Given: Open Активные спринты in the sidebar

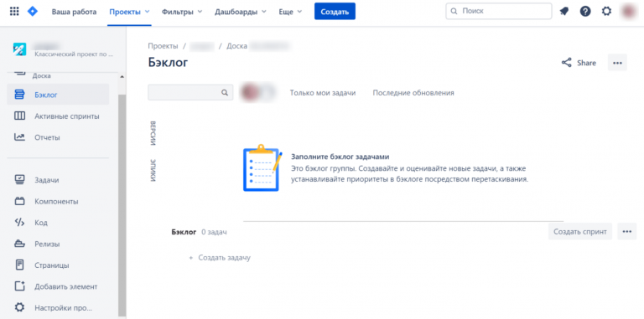Looking at the screenshot, I should point(58,116).
